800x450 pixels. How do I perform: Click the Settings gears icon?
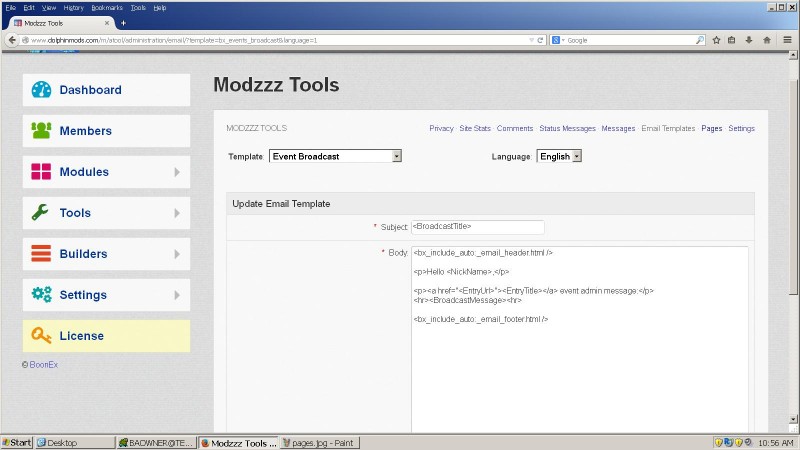coord(41,294)
